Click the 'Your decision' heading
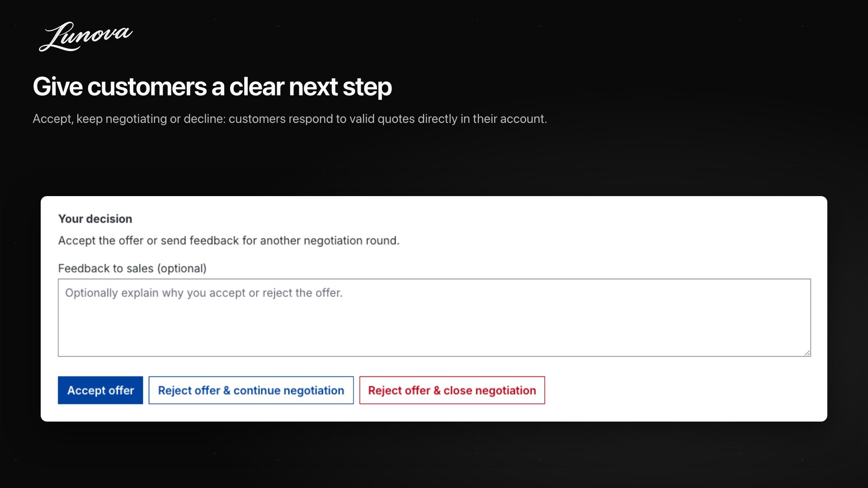Viewport: 868px width, 488px height. tap(95, 219)
